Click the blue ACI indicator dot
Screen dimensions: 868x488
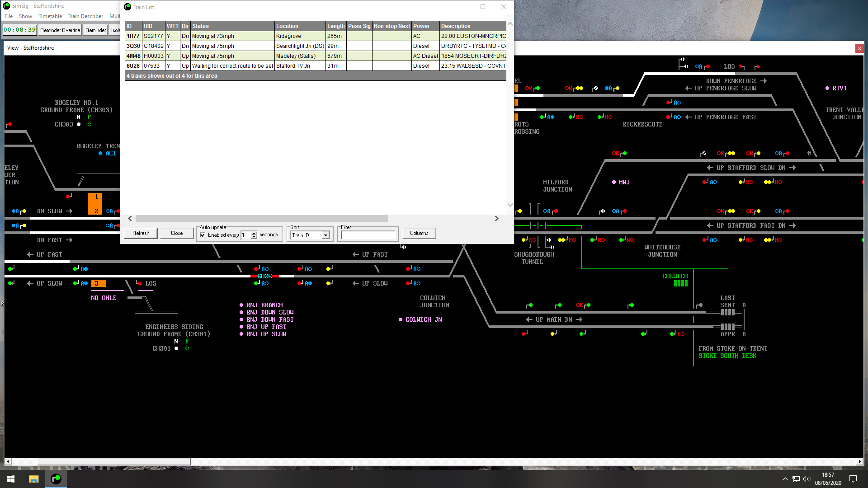(x=100, y=153)
